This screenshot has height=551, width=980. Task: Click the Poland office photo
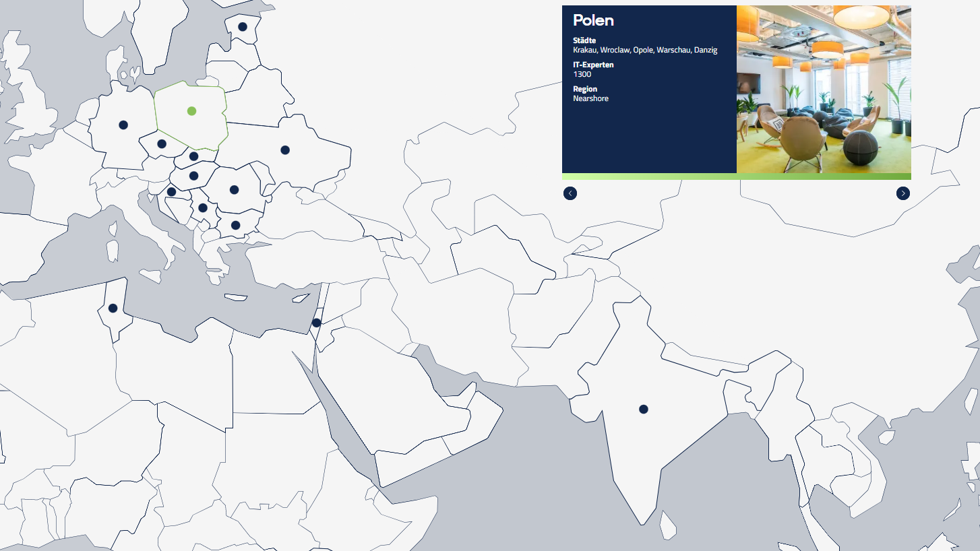[824, 90]
